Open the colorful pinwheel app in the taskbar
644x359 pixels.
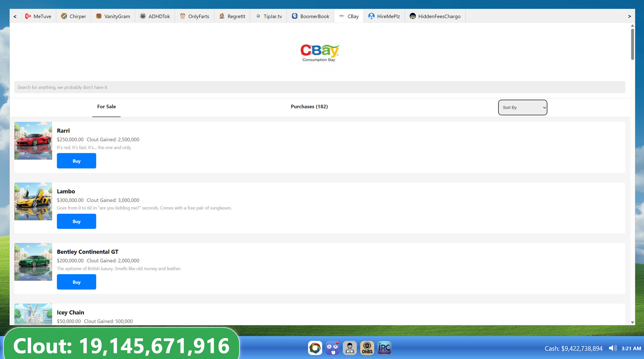click(315, 348)
